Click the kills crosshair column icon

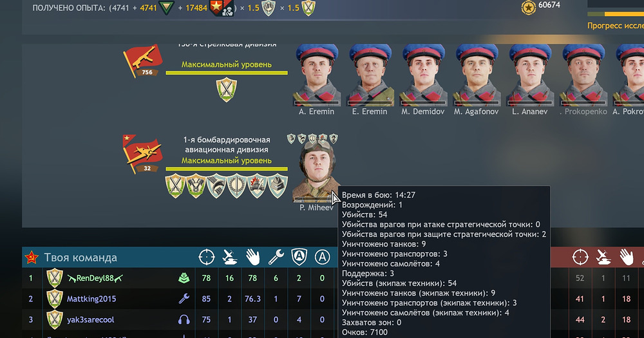coord(207,258)
